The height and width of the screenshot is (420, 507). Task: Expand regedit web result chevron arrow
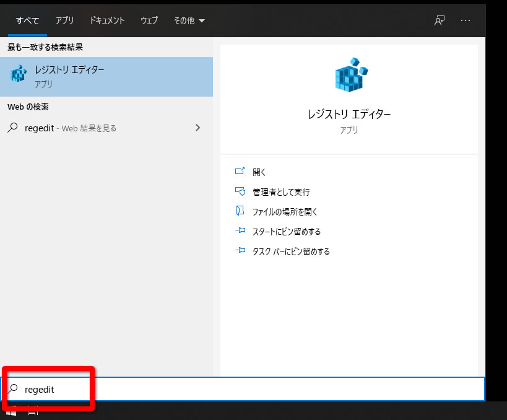point(197,128)
